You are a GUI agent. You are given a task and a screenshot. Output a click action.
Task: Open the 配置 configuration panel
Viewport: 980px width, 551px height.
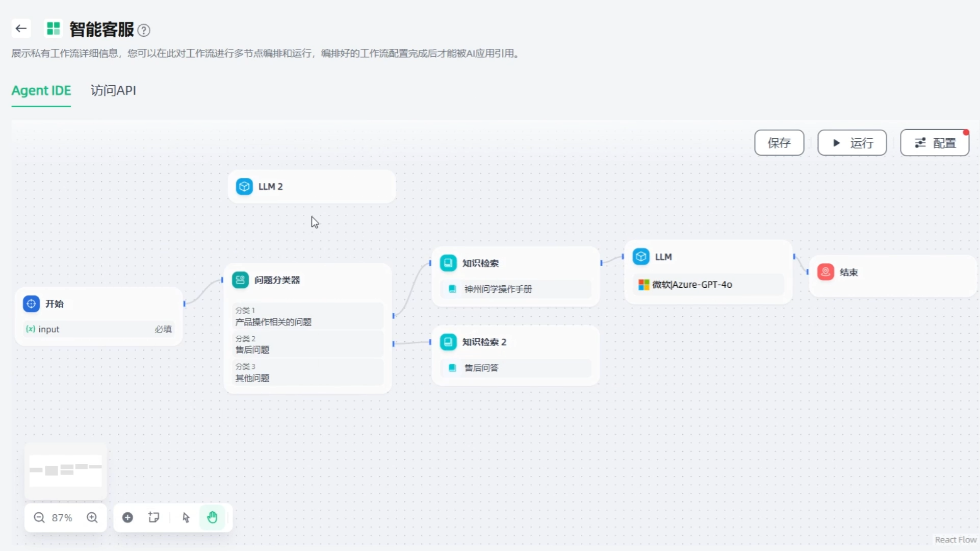pos(934,143)
